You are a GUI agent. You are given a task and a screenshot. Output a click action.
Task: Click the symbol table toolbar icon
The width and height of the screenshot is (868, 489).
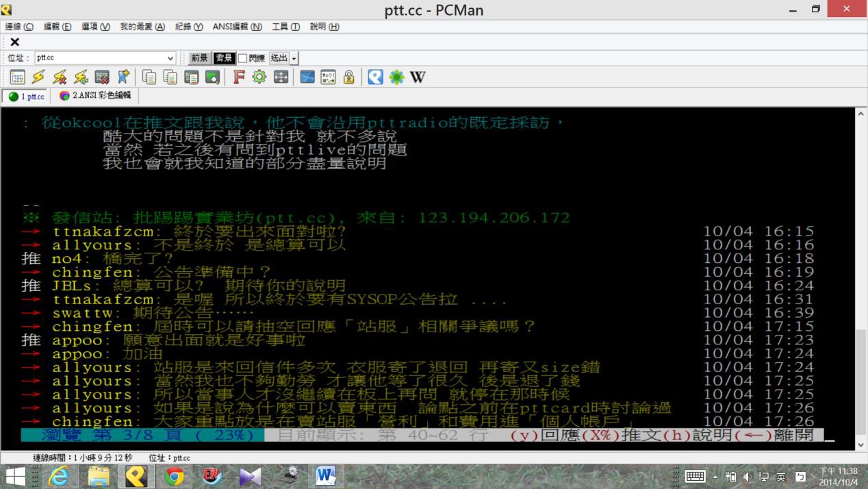tap(329, 77)
